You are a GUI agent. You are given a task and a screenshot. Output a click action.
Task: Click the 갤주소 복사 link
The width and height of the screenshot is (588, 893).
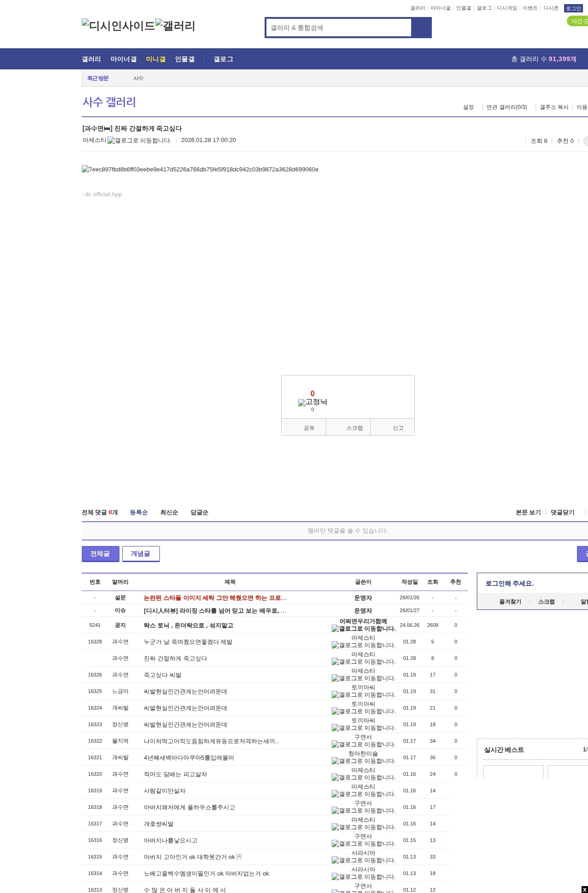[x=554, y=107]
